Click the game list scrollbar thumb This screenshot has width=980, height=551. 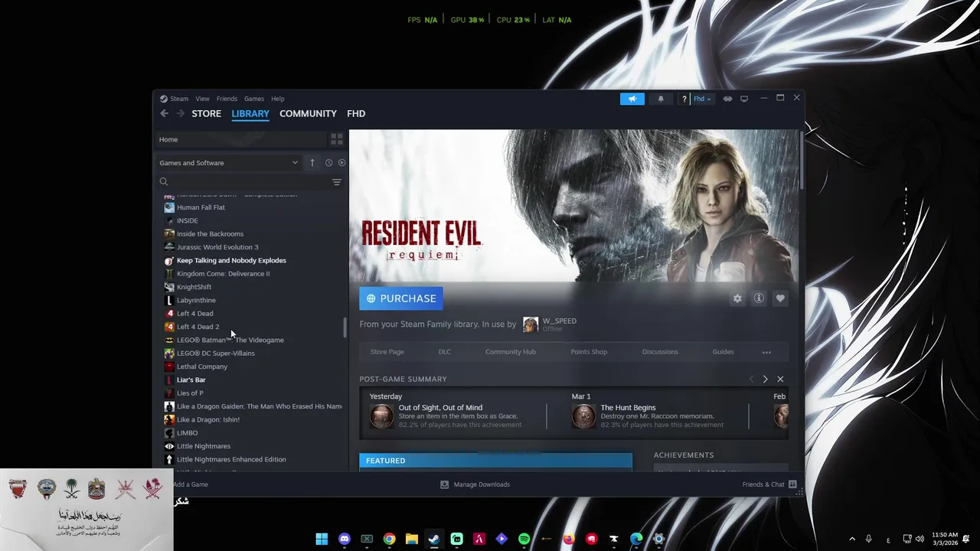click(x=345, y=327)
